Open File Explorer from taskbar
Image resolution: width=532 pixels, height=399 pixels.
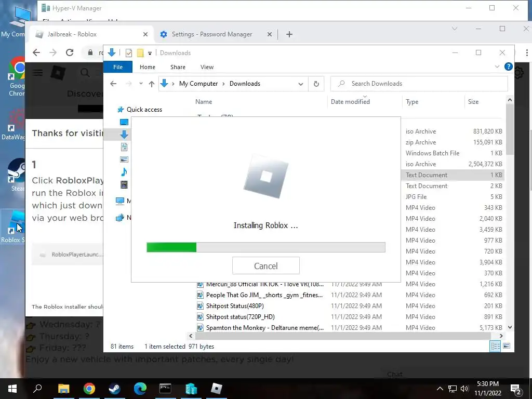point(63,389)
